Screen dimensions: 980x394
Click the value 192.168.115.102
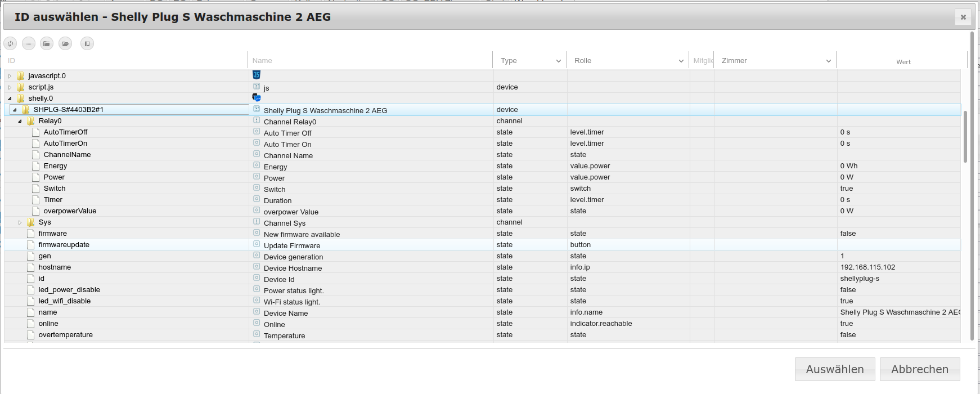pos(867,267)
